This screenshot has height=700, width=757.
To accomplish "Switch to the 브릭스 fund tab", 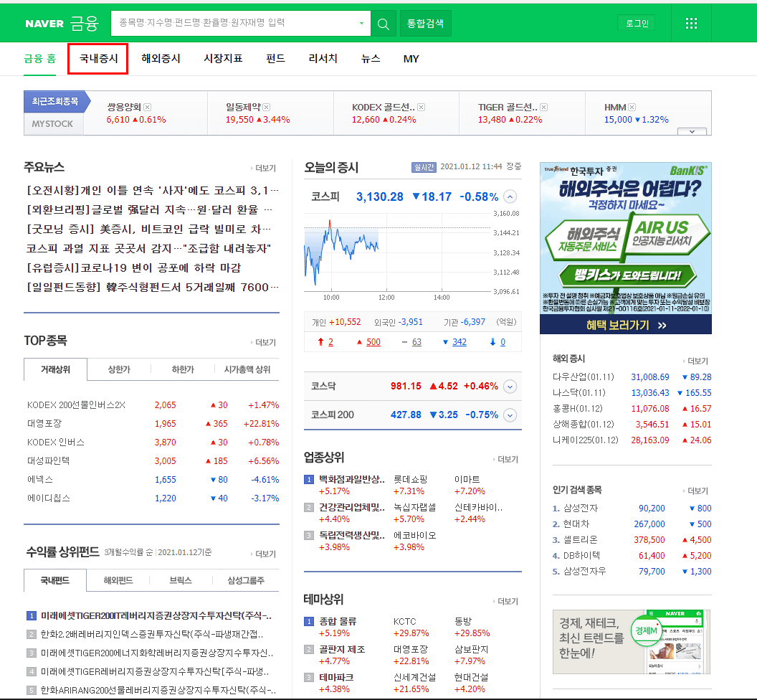I will point(181,581).
